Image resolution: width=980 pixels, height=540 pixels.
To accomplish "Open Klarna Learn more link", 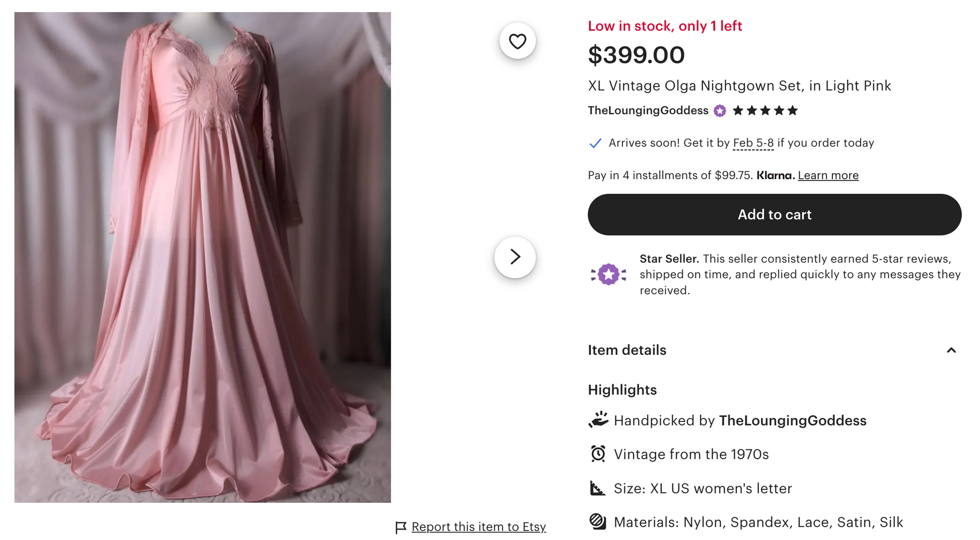I will 828,176.
